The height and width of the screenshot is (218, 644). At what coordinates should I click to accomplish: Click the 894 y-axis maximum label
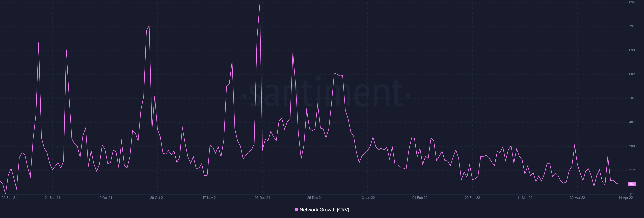point(632,2)
